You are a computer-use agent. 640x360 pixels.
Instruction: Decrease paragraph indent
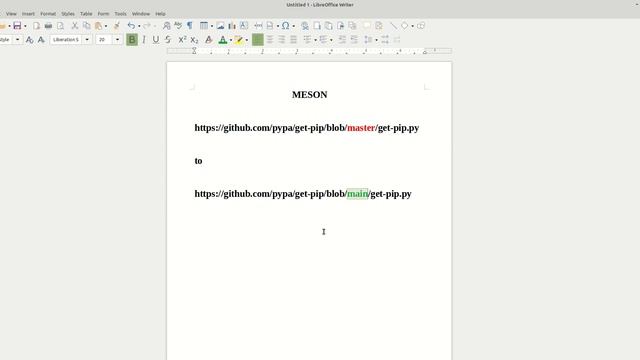(x=354, y=40)
